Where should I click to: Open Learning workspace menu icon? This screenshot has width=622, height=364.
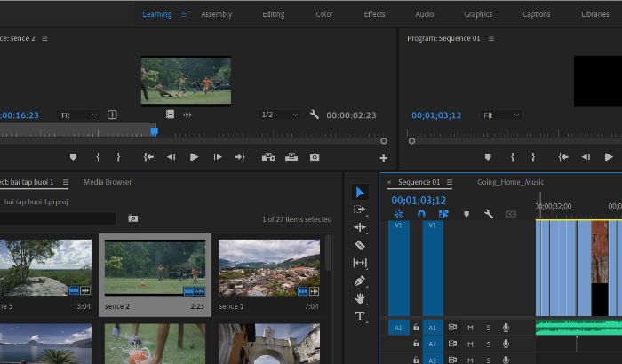[184, 14]
